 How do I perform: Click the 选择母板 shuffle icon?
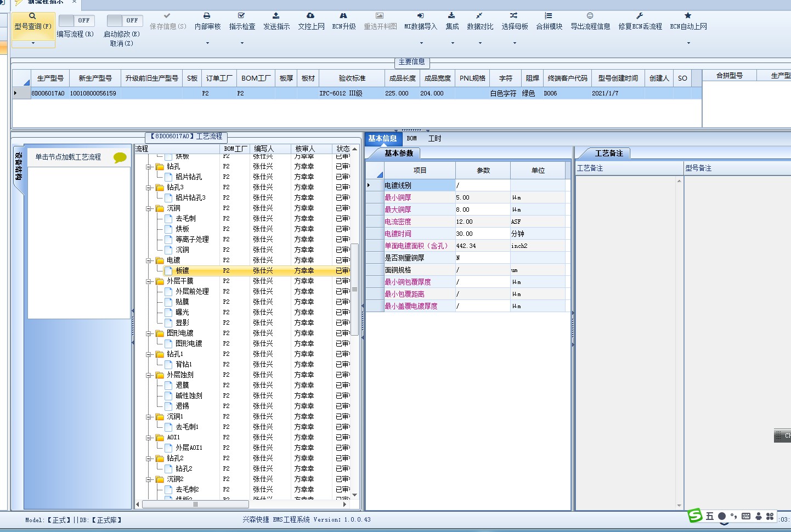click(x=514, y=16)
